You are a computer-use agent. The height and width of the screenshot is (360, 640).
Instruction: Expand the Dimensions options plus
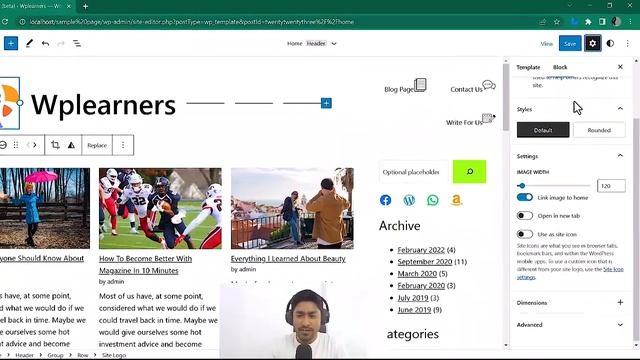620,302
